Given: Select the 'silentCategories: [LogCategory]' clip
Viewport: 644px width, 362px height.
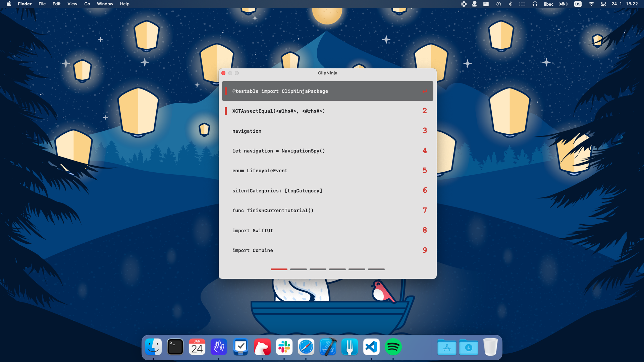Looking at the screenshot, I should 328,190.
